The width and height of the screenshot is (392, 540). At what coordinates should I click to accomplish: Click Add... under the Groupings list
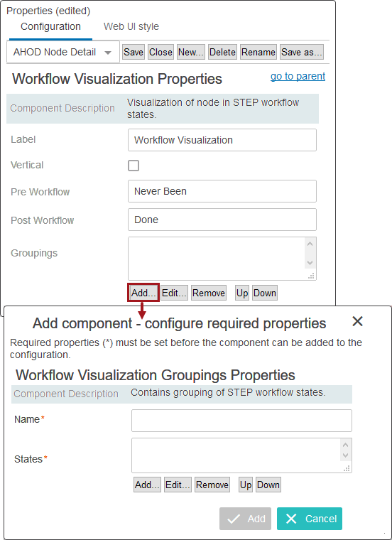click(x=143, y=293)
